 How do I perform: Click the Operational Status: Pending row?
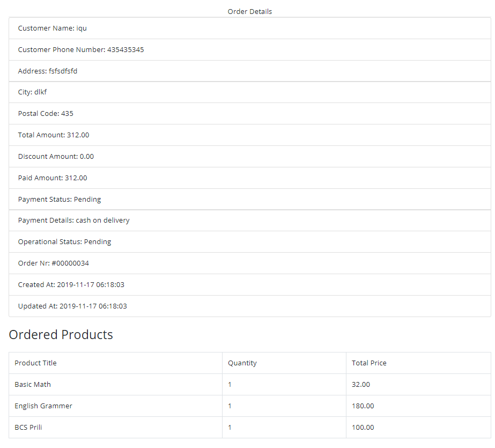(250, 242)
